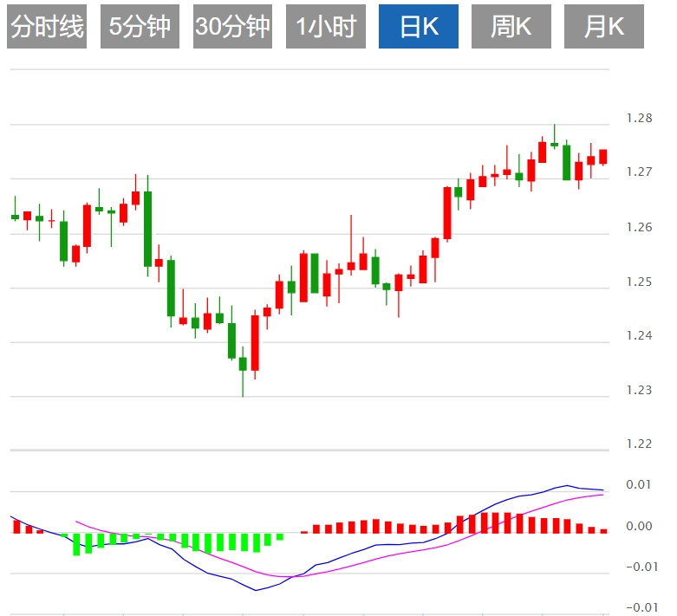Click the left start of the magenta signal line
The image size is (677, 616).
[77, 522]
